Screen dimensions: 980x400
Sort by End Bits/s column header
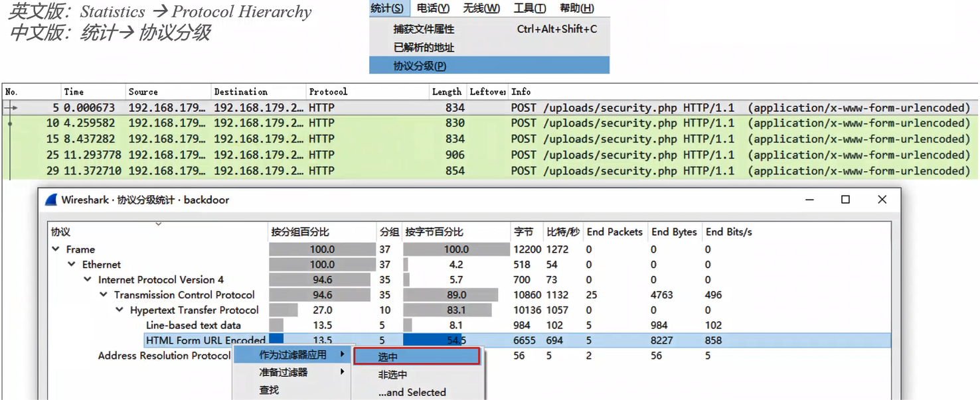click(x=729, y=232)
